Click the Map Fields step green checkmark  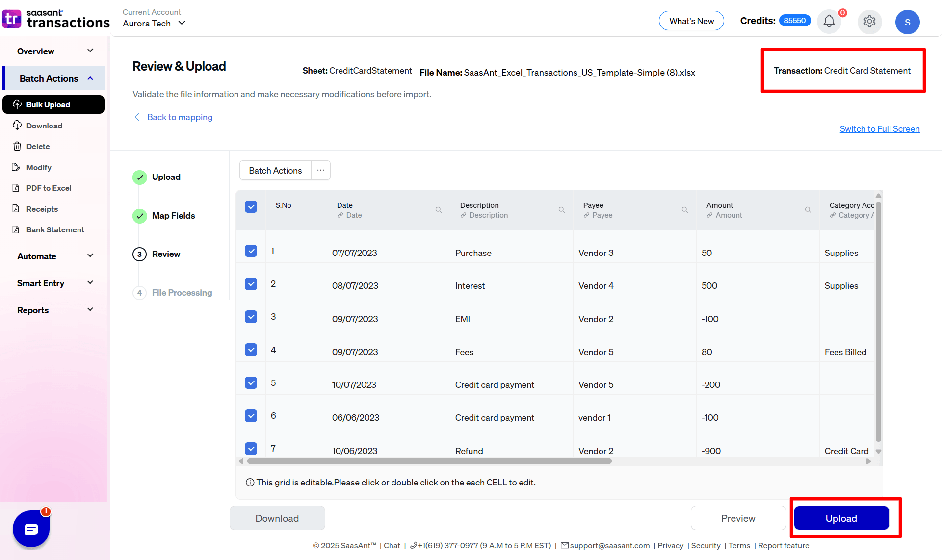[140, 216]
